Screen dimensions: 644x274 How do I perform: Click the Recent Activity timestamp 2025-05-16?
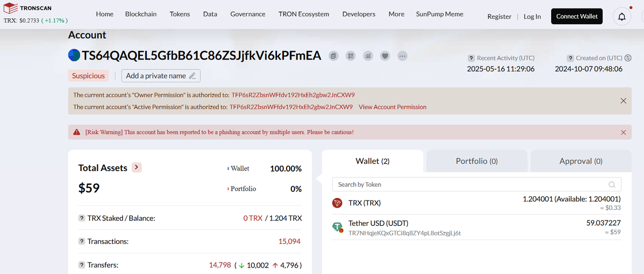[501, 69]
